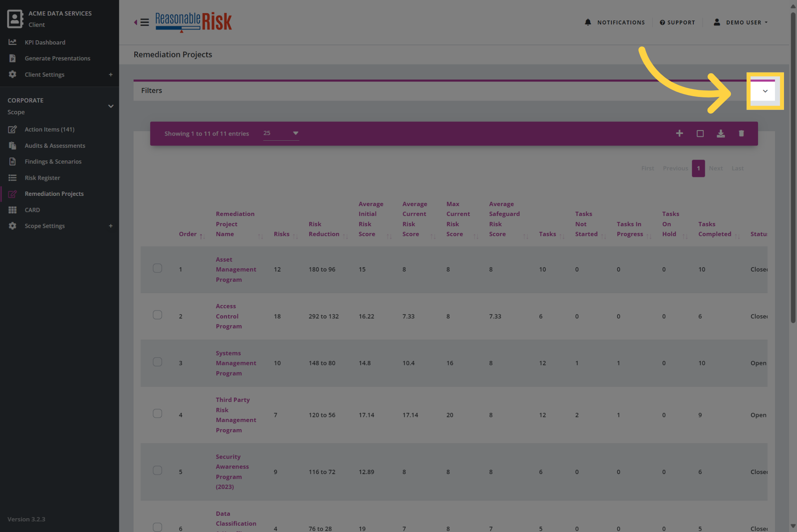This screenshot has height=532, width=797.
Task: Click the Scope Settings gear icon
Action: coord(13,226)
